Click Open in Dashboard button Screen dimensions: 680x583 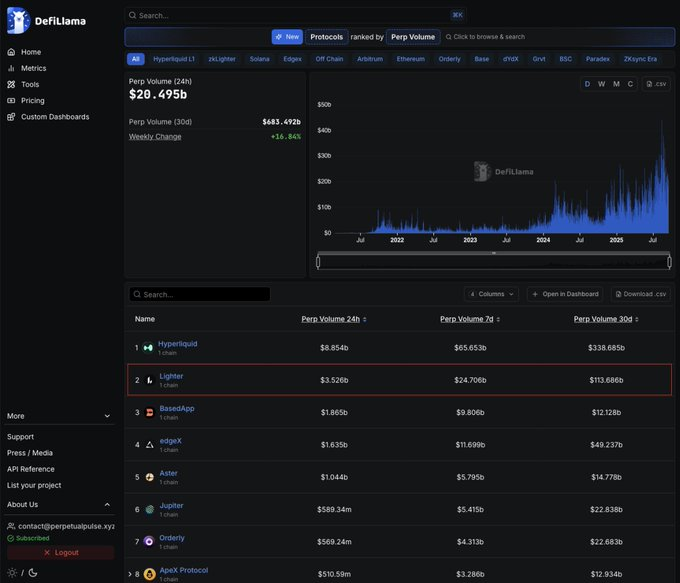tap(566, 294)
